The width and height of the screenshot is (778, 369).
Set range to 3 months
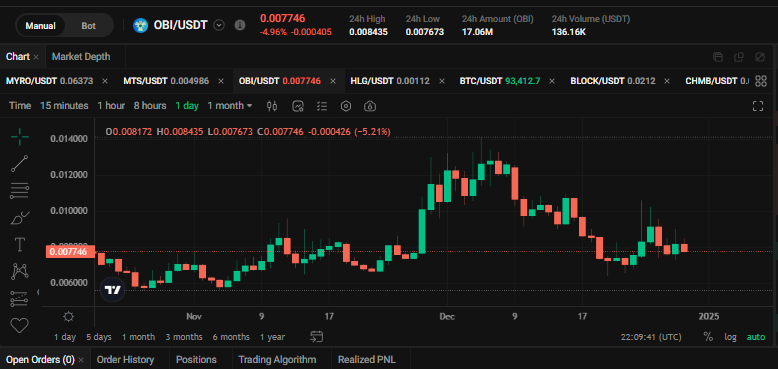coord(184,337)
